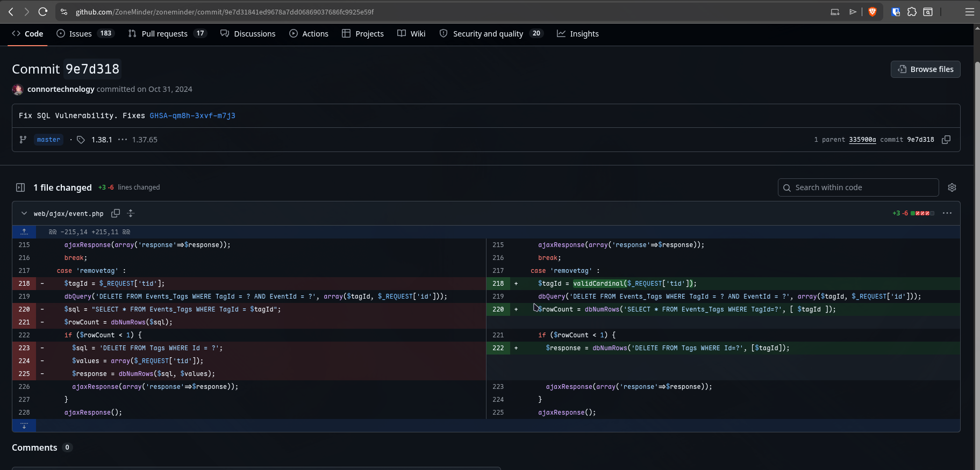This screenshot has width=980, height=470.
Task: Click the '1 file changed' text
Action: 62,187
